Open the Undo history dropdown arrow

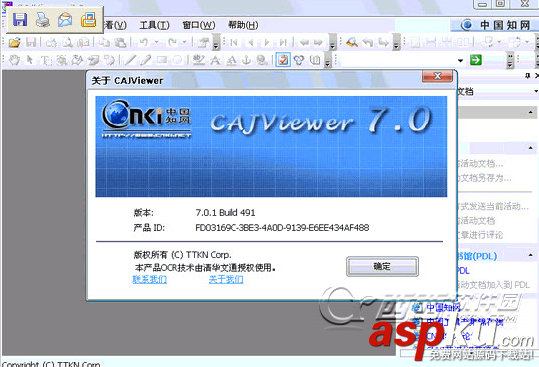pyautogui.click(x=156, y=42)
